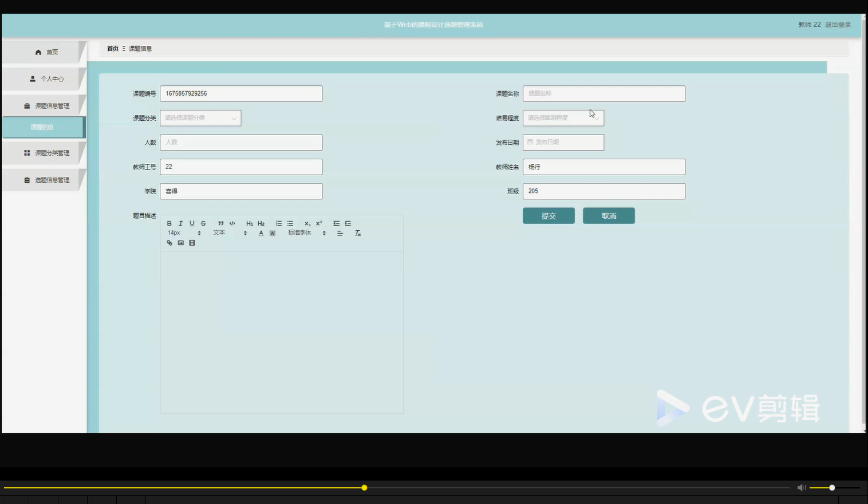Insert a video into the editor
The height and width of the screenshot is (504, 868).
pos(192,243)
